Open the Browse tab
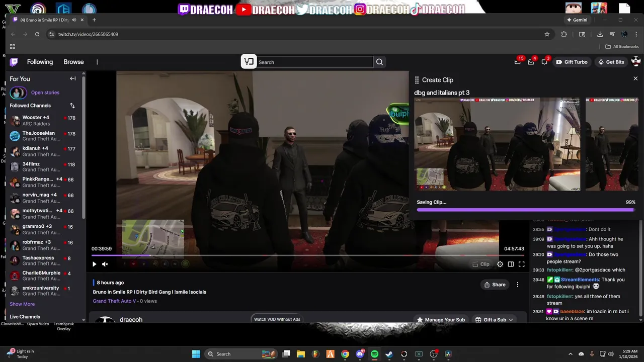This screenshot has height=362, width=644. pos(73,62)
